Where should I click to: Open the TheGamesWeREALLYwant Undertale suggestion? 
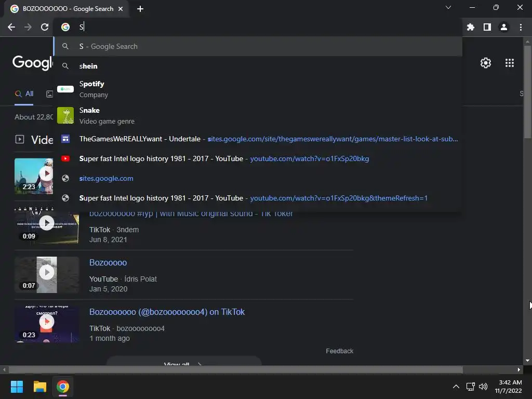(258, 139)
